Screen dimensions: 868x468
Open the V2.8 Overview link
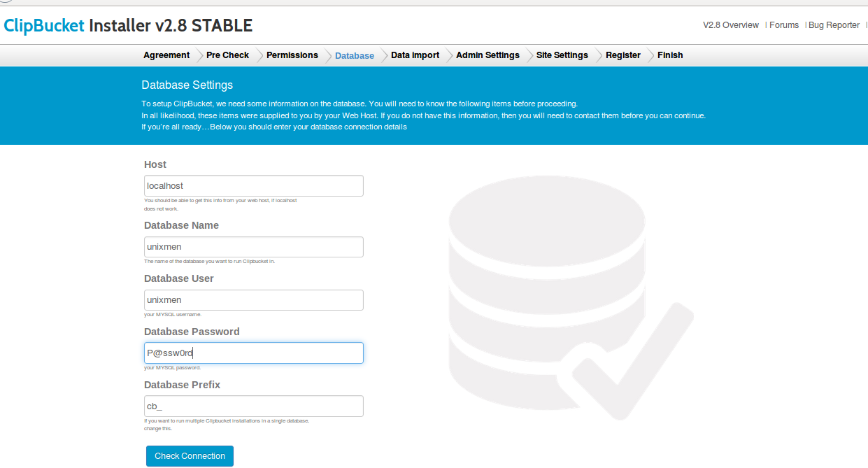point(730,25)
